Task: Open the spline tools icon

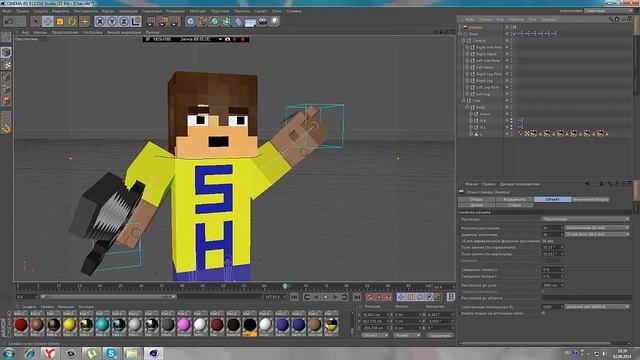Action: [202, 21]
